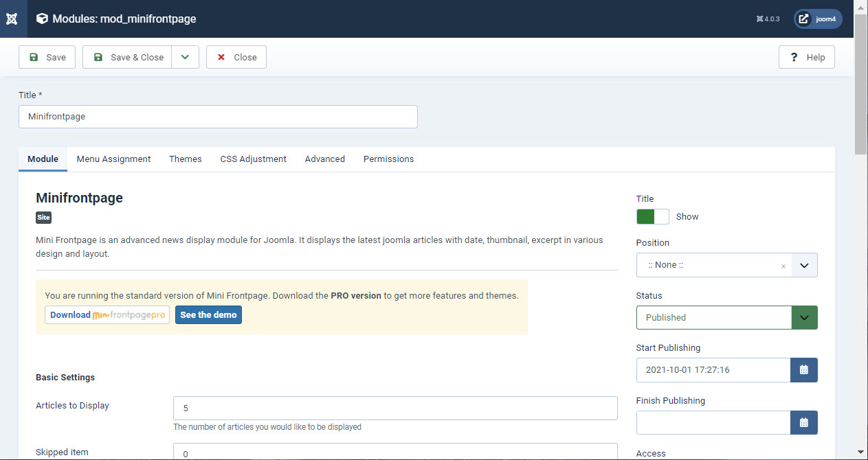The image size is (868, 460).
Task: Open the Finish Publishing calendar picker
Action: (x=803, y=422)
